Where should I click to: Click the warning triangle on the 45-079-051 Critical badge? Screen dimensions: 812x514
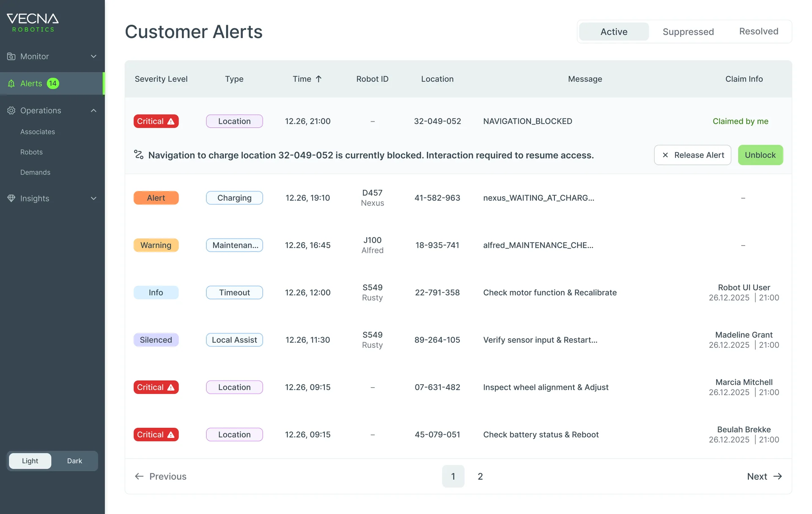click(x=171, y=435)
